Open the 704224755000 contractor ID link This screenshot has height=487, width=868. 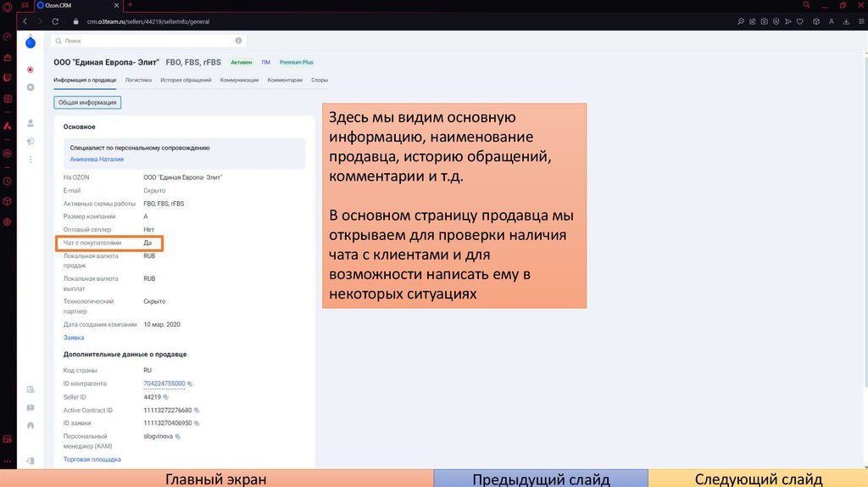tap(164, 383)
